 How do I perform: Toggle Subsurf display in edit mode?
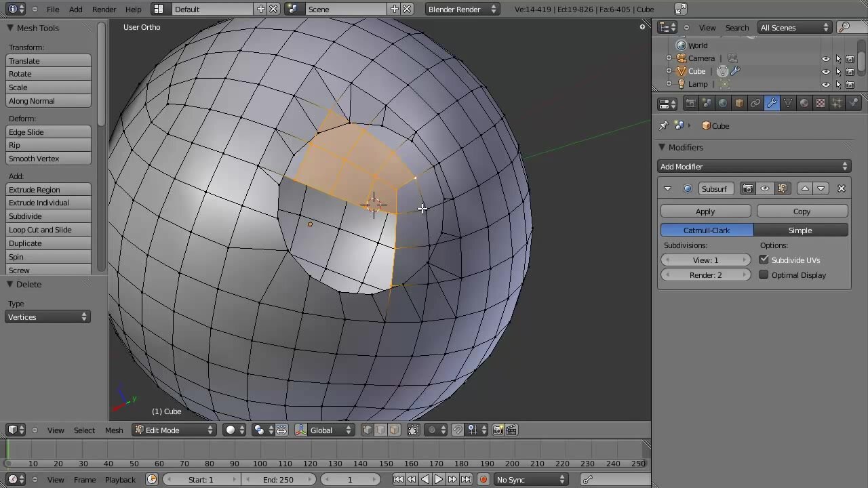click(782, 188)
